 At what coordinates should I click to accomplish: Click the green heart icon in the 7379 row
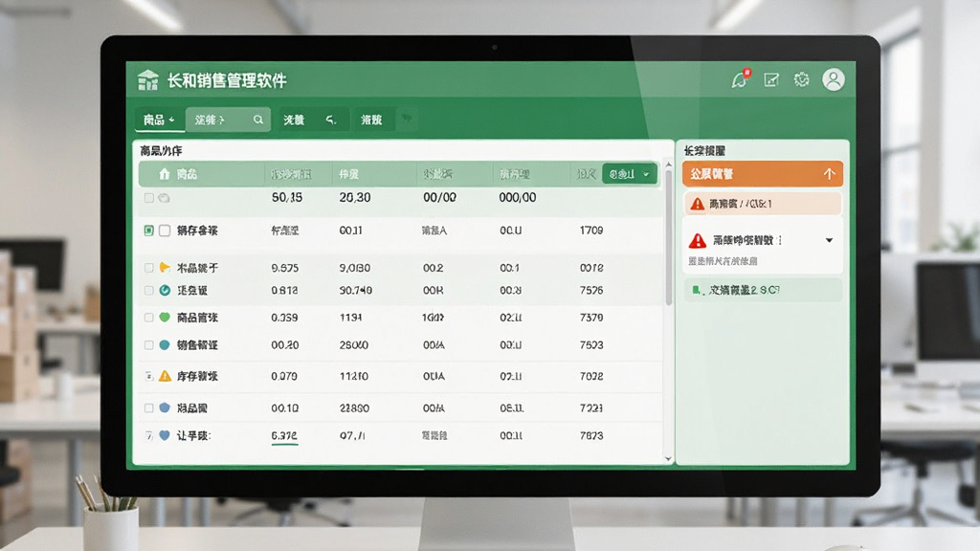click(x=165, y=318)
